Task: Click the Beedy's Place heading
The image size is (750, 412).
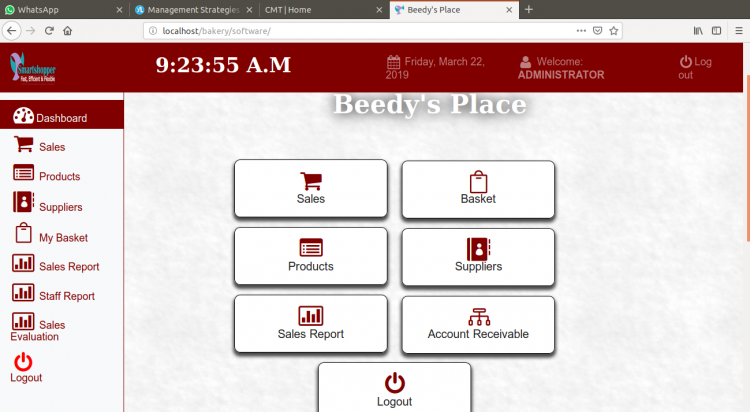Action: pyautogui.click(x=430, y=104)
